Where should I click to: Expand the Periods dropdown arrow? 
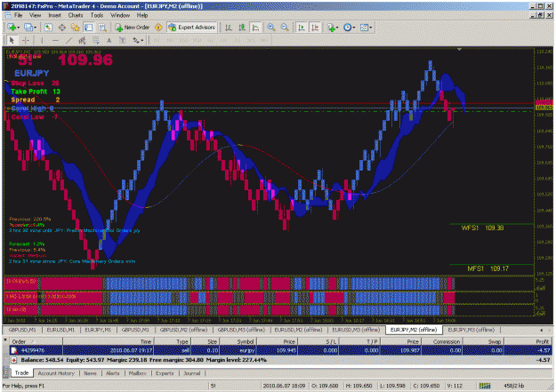pos(353,28)
